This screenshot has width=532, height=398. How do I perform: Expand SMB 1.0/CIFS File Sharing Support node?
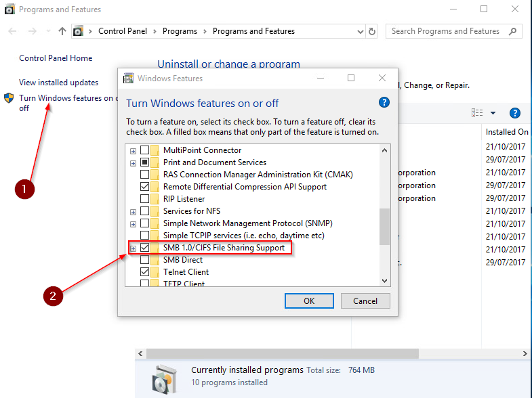tap(133, 248)
